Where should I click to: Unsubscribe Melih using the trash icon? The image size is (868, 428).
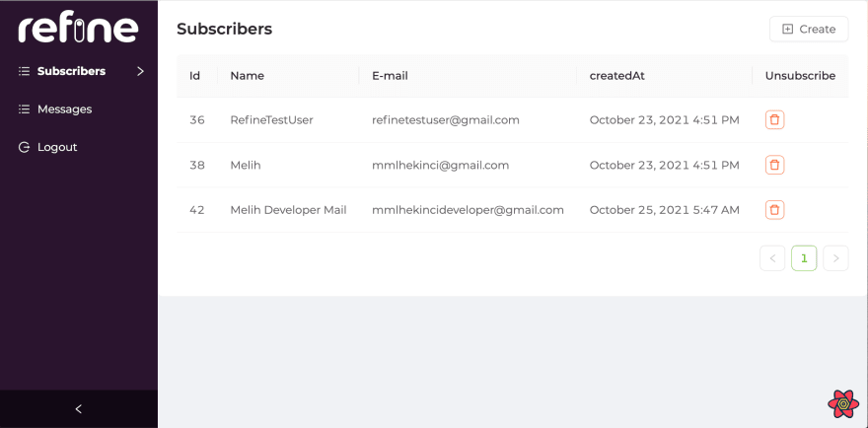tap(774, 165)
